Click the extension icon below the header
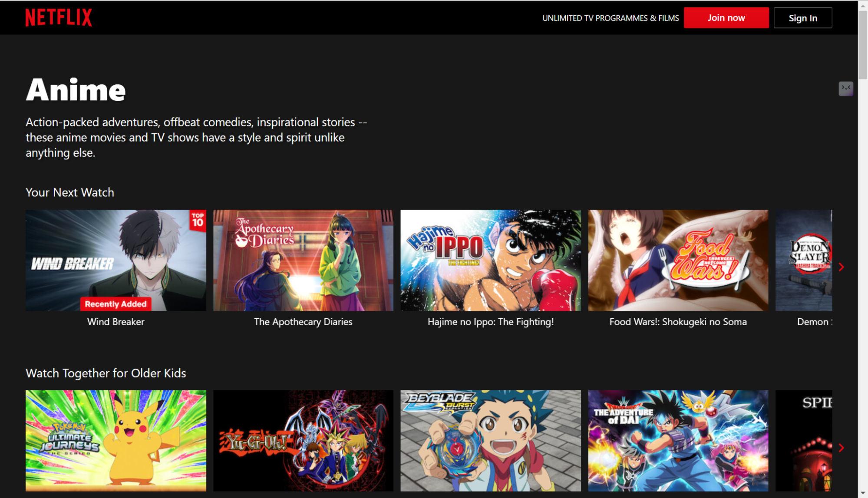This screenshot has height=498, width=868. (x=845, y=89)
